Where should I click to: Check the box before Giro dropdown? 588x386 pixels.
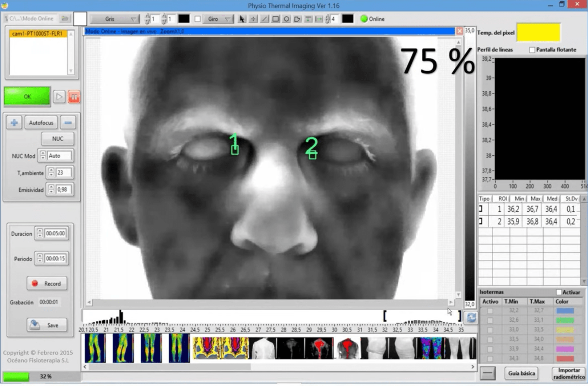198,19
